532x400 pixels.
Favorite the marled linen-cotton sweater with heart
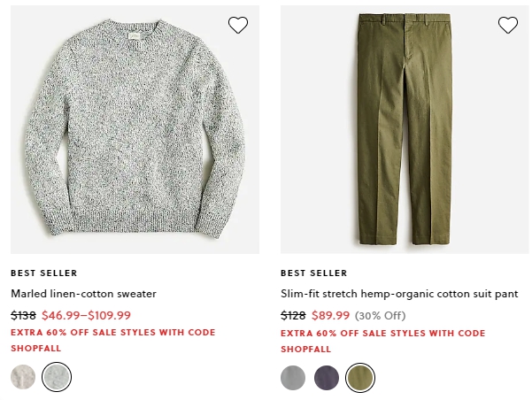tap(238, 25)
